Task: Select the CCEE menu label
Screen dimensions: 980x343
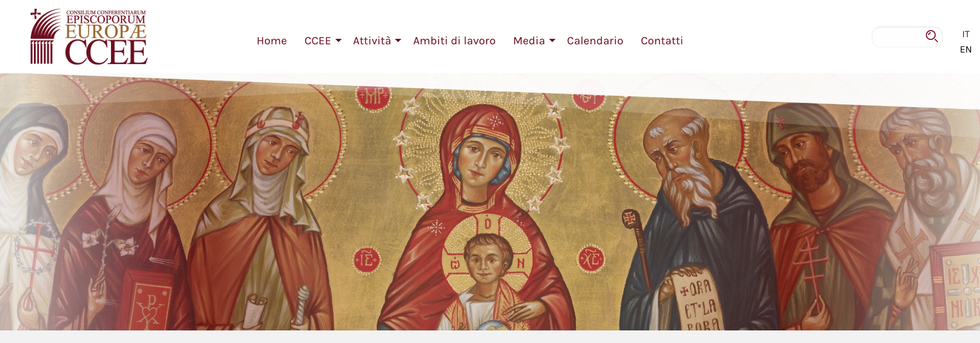Action: (318, 41)
